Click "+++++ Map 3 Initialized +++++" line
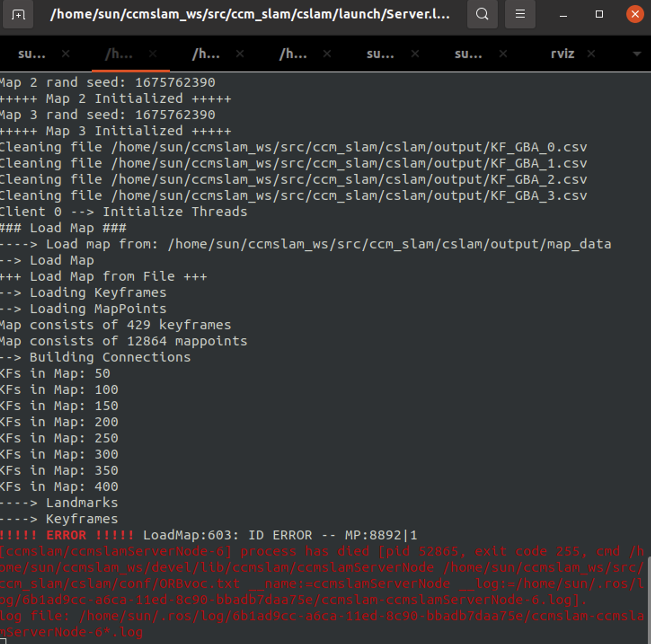The height and width of the screenshot is (644, 651). (x=115, y=131)
